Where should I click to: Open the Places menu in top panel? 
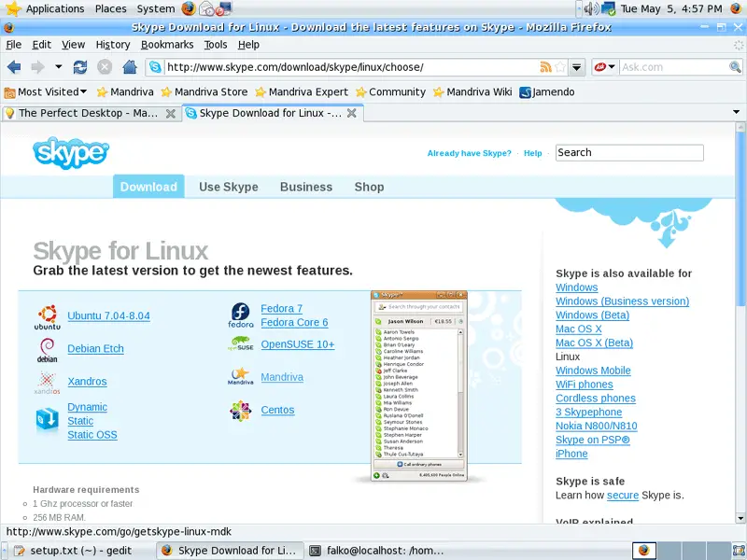[x=110, y=8]
